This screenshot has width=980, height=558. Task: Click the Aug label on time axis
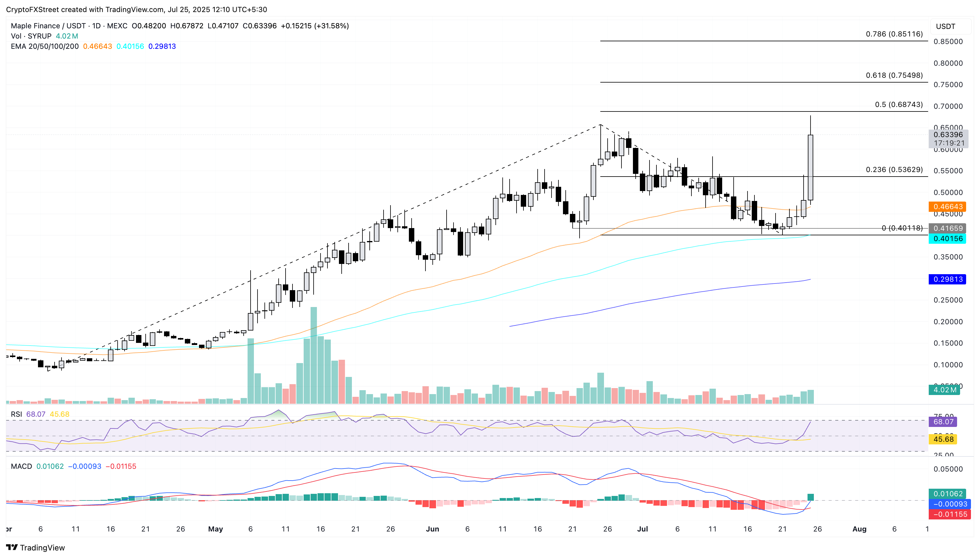click(859, 529)
